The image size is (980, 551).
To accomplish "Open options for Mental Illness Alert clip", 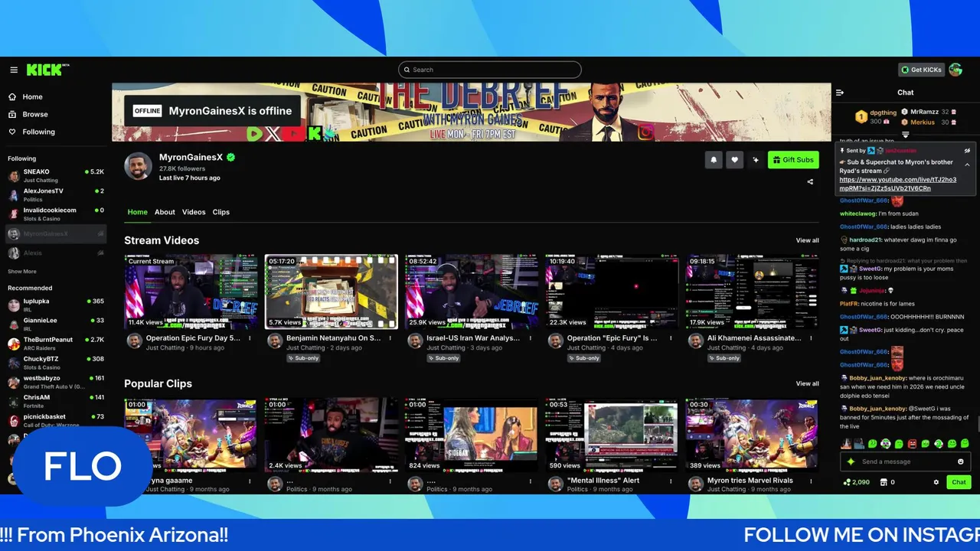I will (671, 481).
